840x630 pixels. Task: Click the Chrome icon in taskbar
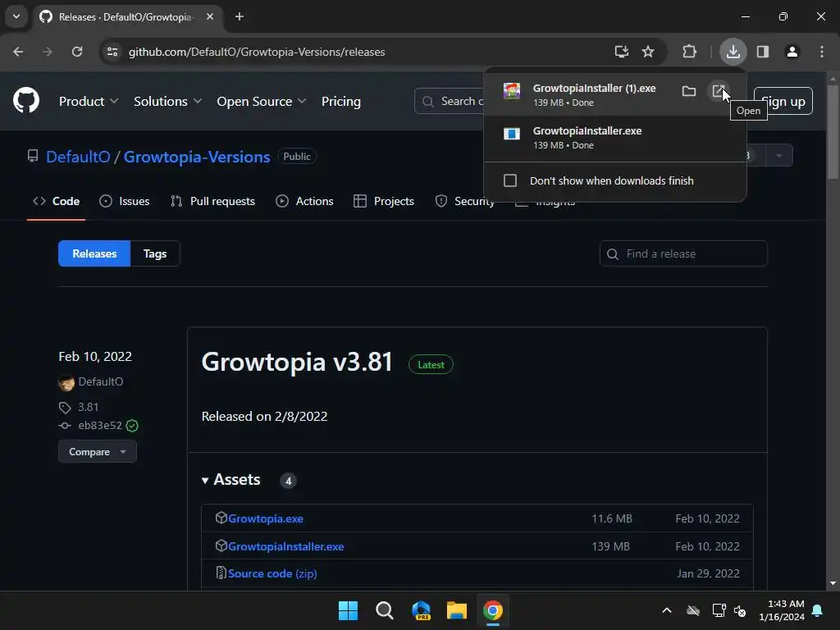tap(493, 610)
